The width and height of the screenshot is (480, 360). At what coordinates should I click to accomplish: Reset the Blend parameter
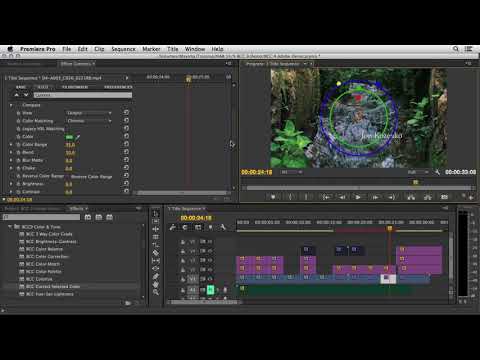[x=126, y=152]
